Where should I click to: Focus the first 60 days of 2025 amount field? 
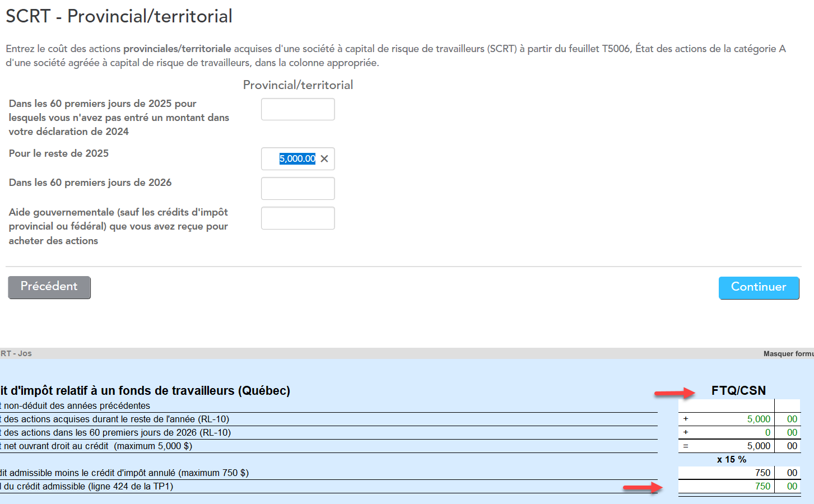pos(298,109)
